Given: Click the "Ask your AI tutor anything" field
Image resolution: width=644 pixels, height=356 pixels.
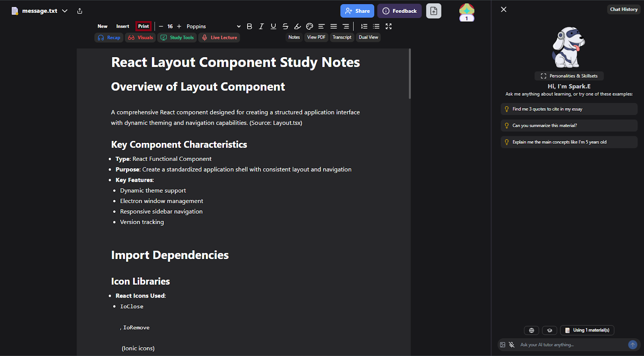Looking at the screenshot, I should click(x=572, y=345).
